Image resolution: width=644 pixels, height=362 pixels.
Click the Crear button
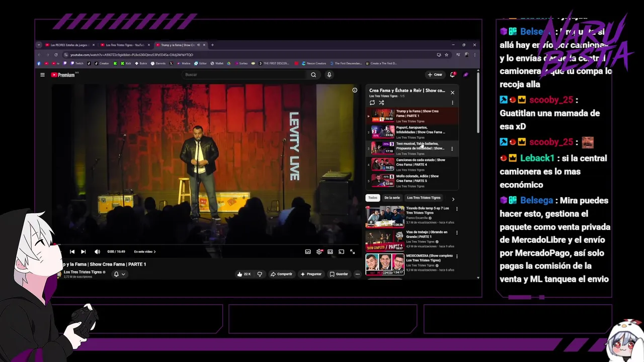(435, 75)
